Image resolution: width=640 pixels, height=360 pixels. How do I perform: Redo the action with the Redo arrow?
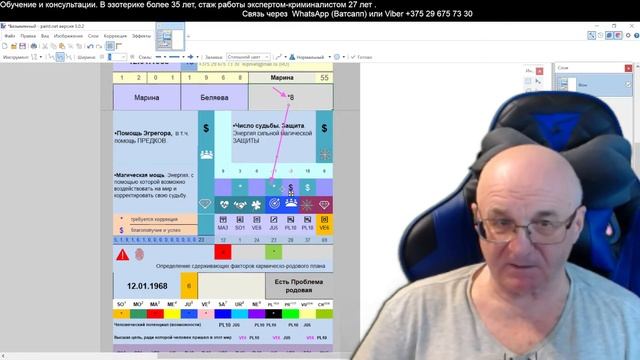pos(99,46)
